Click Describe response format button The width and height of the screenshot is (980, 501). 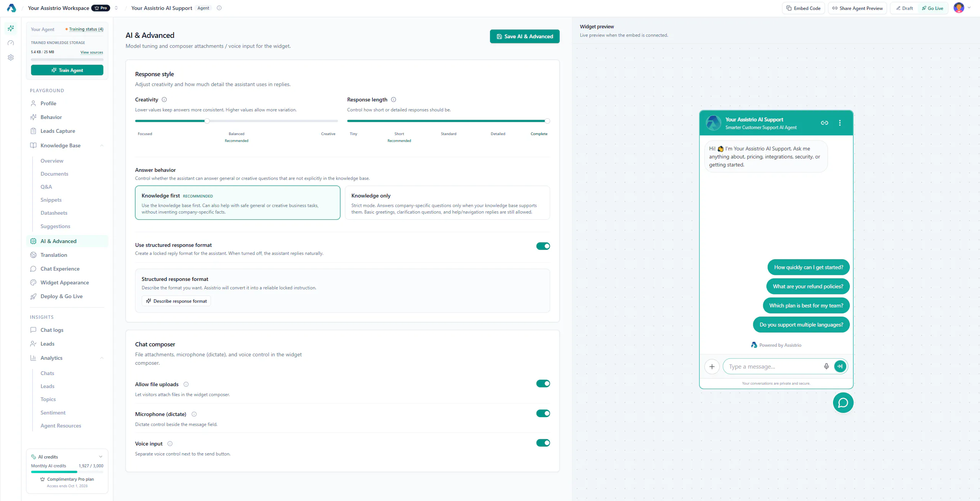pos(176,301)
